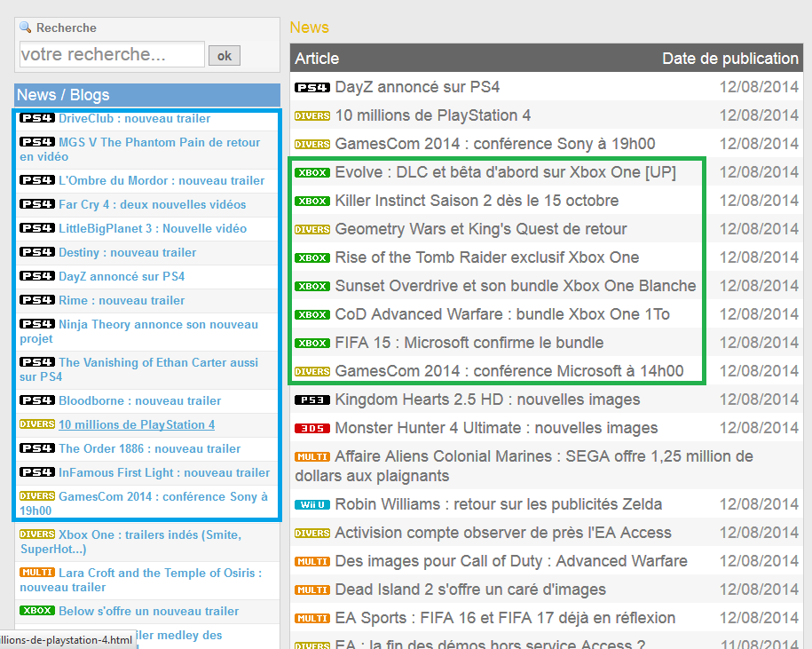
Task: Open article 10 millions de PlayStation 4 in table
Action: point(432,115)
